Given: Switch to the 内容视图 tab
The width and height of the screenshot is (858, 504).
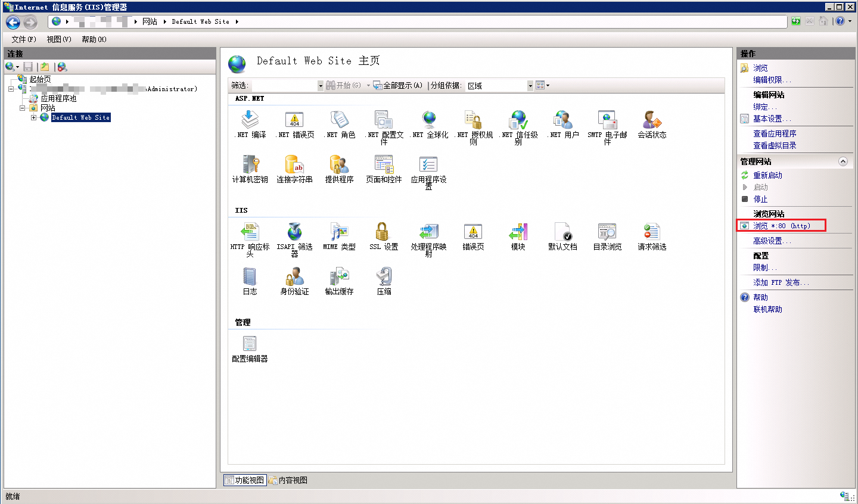Looking at the screenshot, I should [x=288, y=480].
